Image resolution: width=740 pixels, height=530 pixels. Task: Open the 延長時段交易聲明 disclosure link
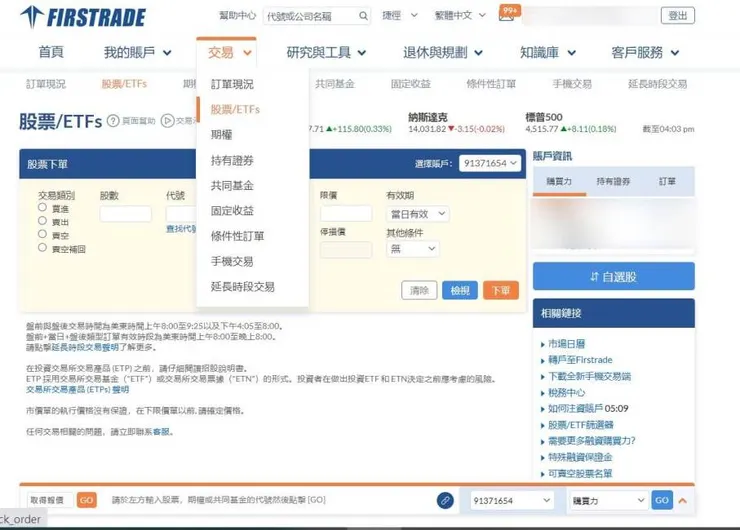[85, 347]
